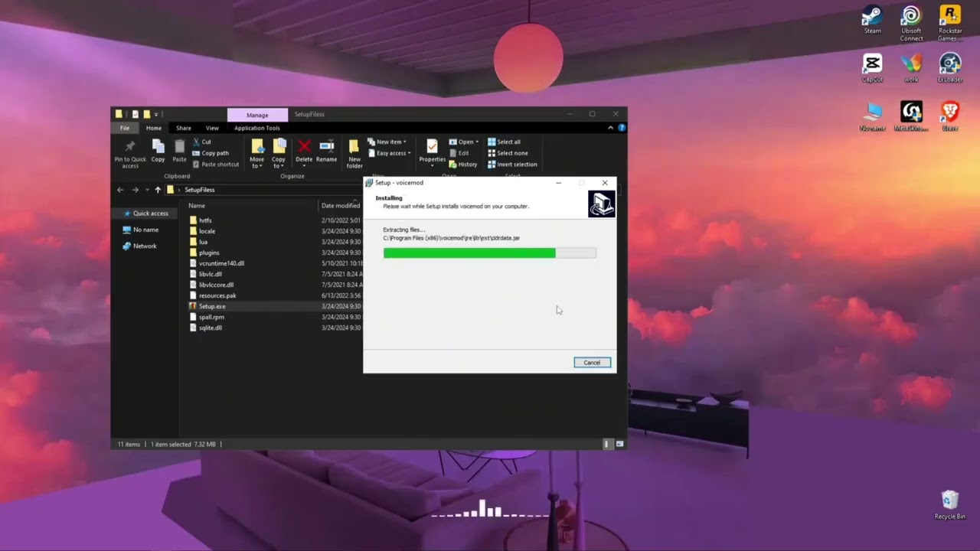Viewport: 980px width, 551px height.
Task: Click the Explorer Forward arrow
Action: [135, 190]
